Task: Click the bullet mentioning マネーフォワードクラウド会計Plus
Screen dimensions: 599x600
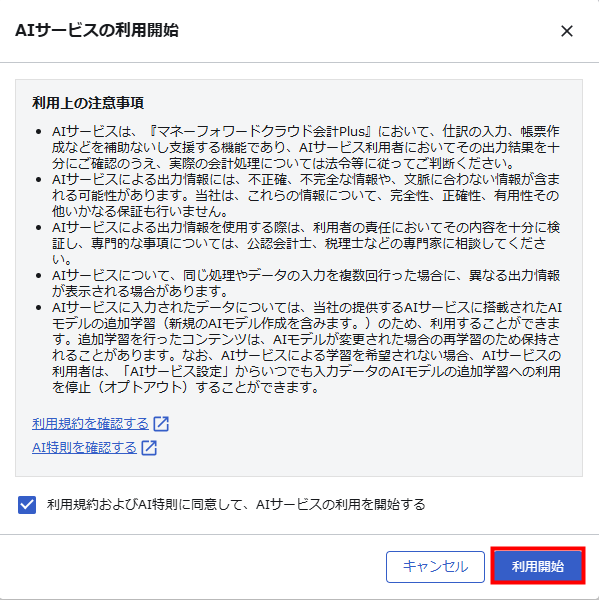Action: pyautogui.click(x=306, y=147)
